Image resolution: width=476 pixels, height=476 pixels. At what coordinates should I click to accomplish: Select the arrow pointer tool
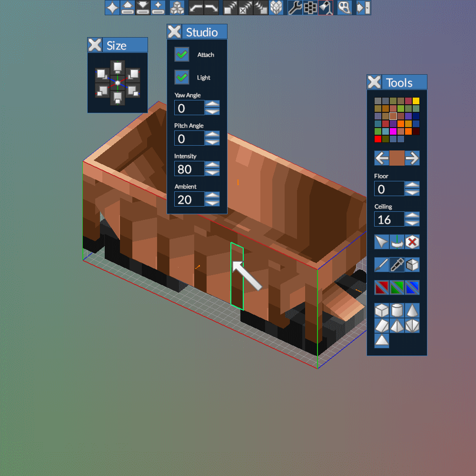382,242
